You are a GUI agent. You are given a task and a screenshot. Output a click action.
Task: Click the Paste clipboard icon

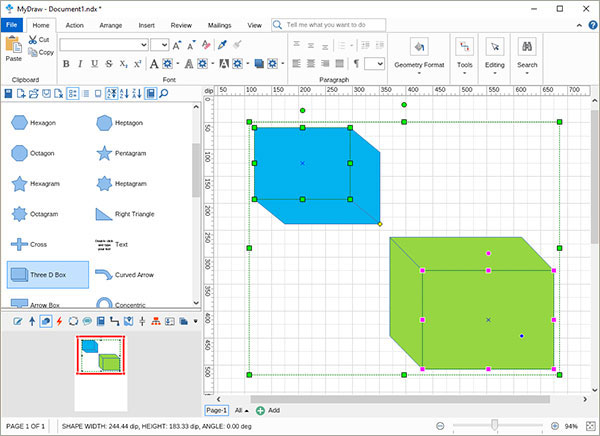[x=14, y=48]
